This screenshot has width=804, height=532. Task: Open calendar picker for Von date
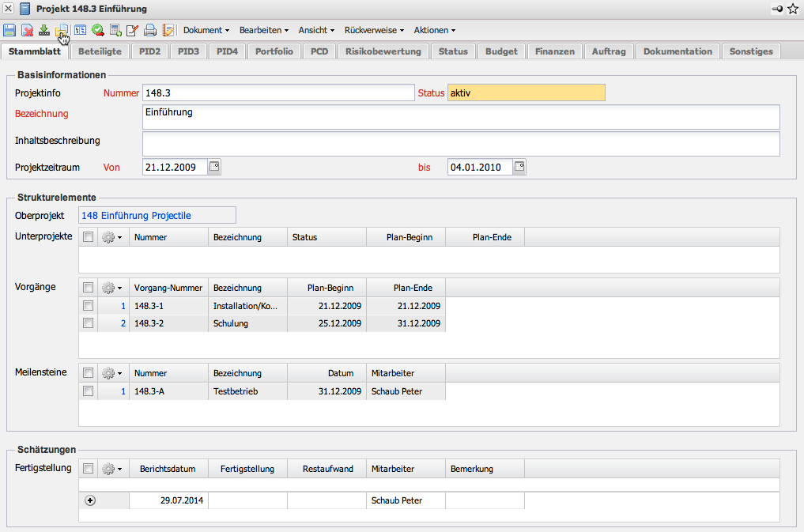pyautogui.click(x=214, y=167)
